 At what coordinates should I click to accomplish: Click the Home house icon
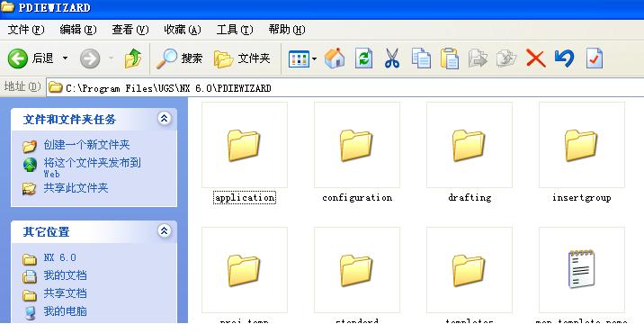point(335,58)
